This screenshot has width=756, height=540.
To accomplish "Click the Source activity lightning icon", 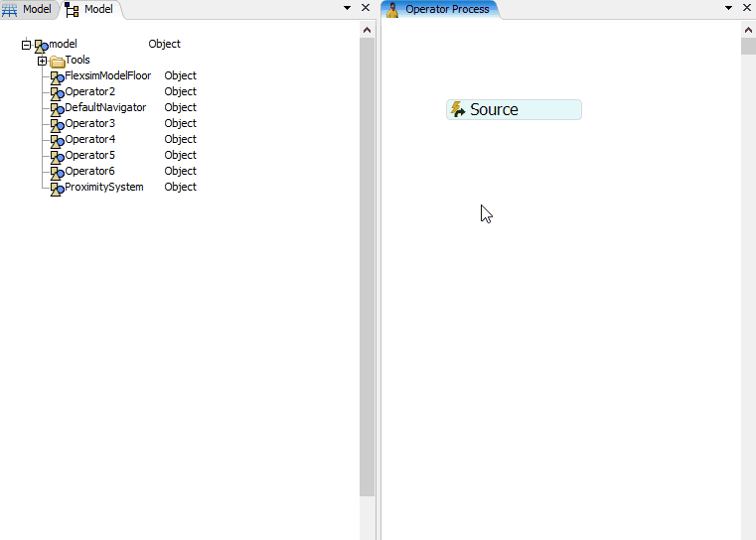I will (x=458, y=110).
